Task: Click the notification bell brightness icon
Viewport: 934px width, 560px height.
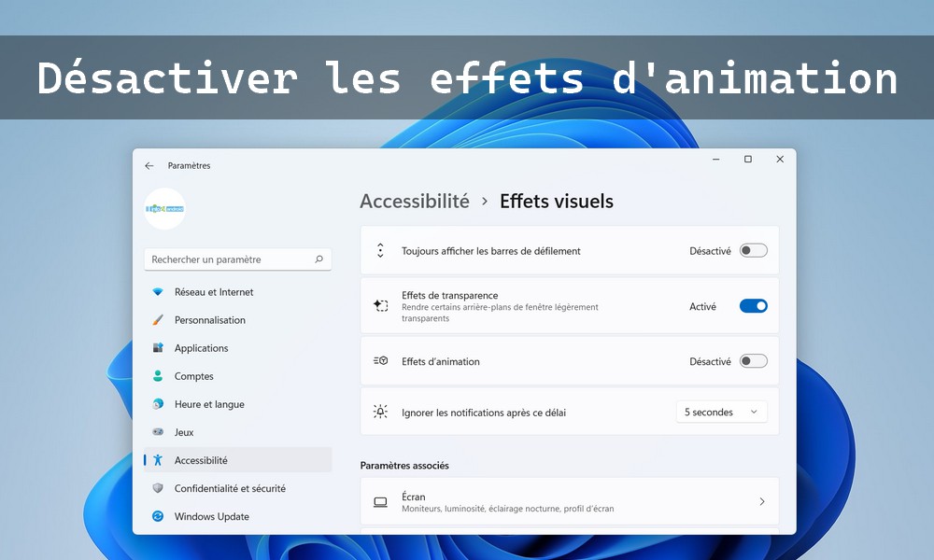Action: 381,412
